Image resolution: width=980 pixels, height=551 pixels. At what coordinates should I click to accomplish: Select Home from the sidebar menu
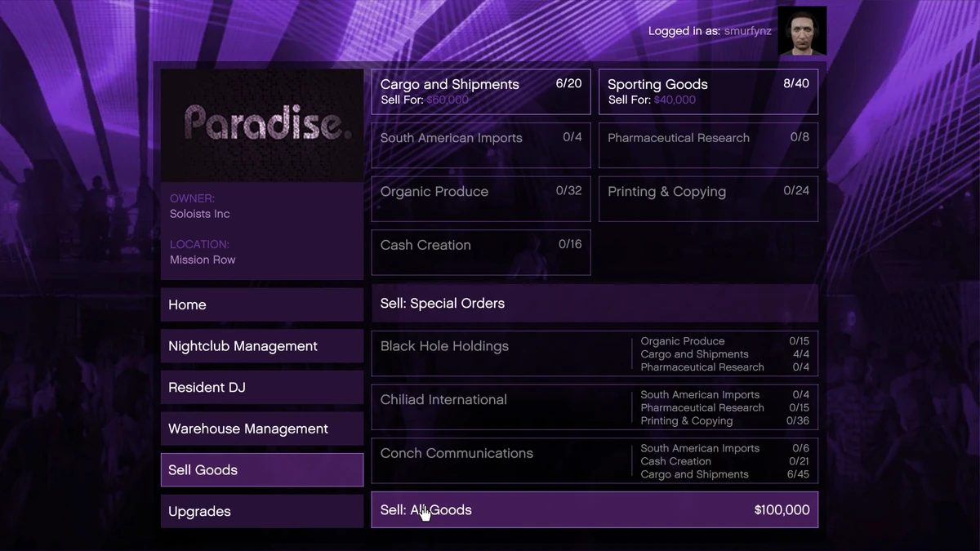coord(261,304)
